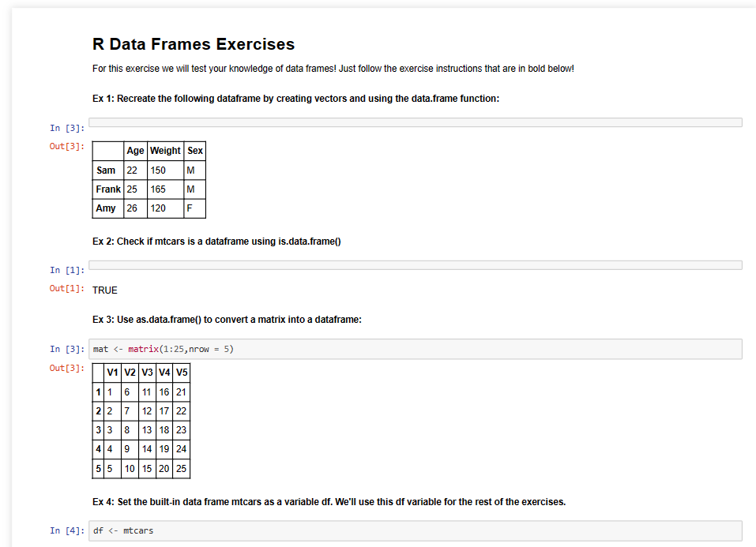Click the In [4] prompt label
The height and width of the screenshot is (547, 756).
pyautogui.click(x=67, y=530)
